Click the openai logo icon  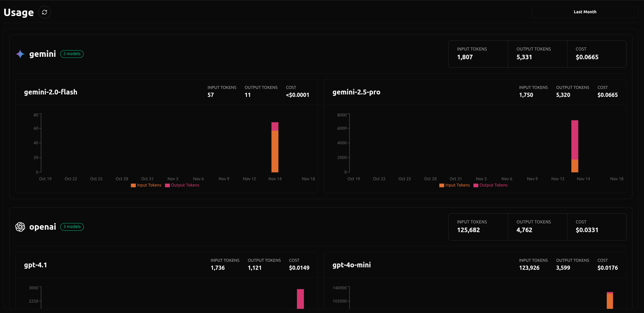tap(20, 227)
